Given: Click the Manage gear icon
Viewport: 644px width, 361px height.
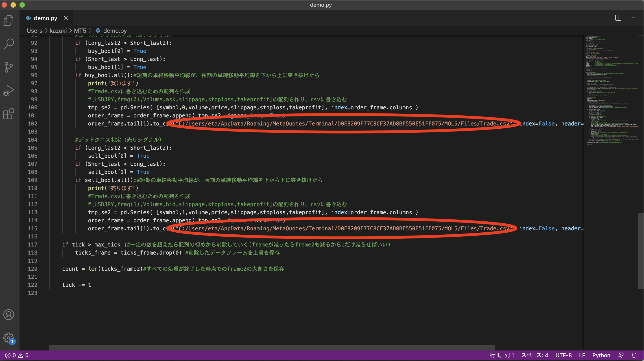Looking at the screenshot, I should 9,338.
